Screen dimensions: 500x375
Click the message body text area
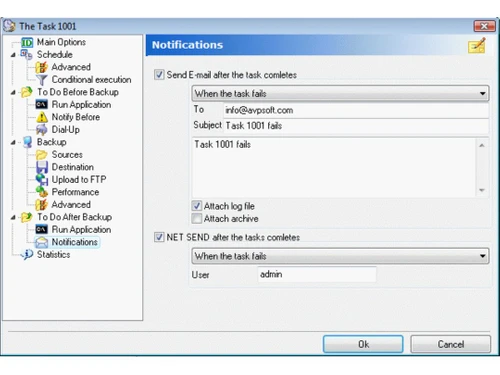(334, 167)
